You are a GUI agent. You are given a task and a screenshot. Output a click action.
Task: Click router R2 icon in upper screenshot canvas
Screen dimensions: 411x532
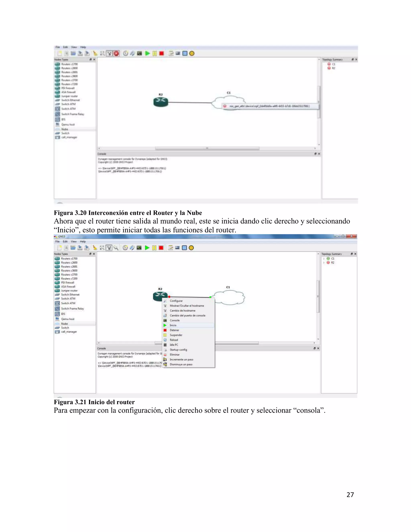(x=161, y=102)
